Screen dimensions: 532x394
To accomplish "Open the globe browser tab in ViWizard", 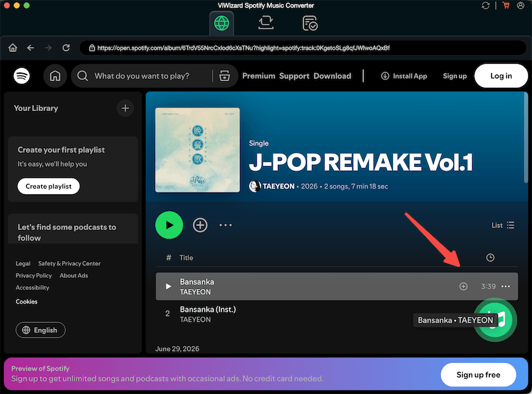I will click(x=221, y=23).
